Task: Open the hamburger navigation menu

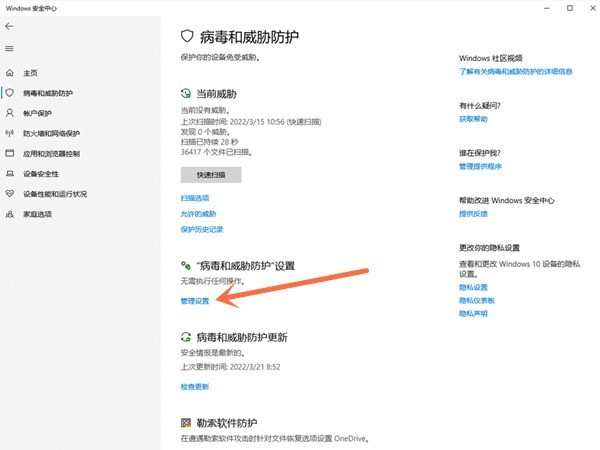Action: (9, 49)
